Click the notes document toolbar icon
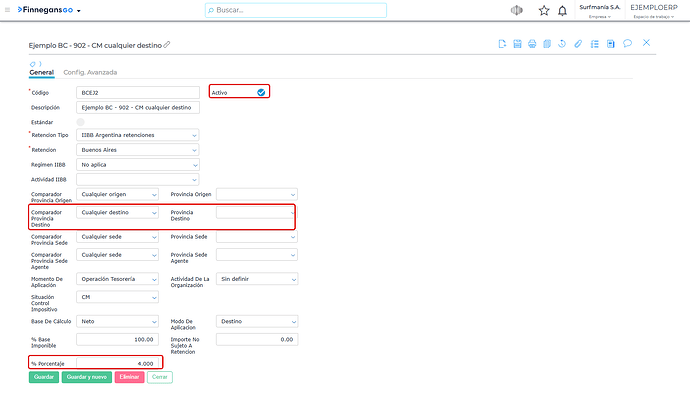Image resolution: width=690 pixels, height=402 pixels. pyautogui.click(x=610, y=44)
